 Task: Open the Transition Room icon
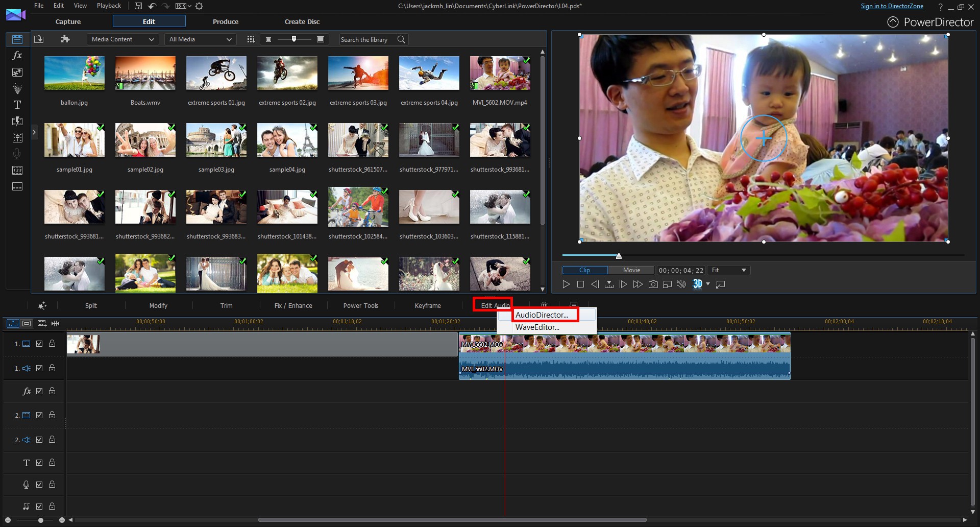point(17,121)
